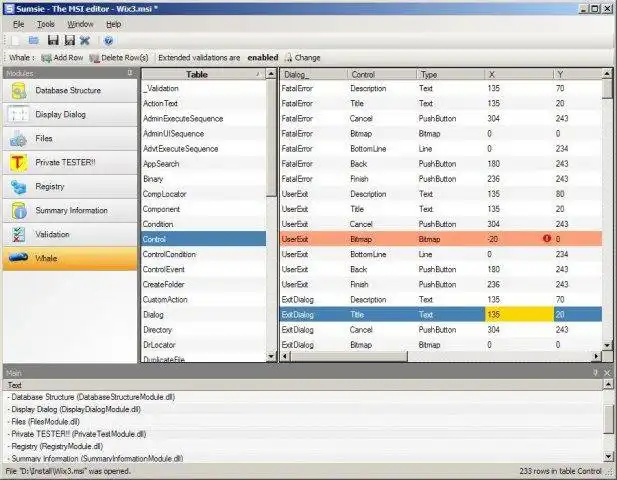
Task: Click the Delete Row(s) button
Action: (x=119, y=58)
